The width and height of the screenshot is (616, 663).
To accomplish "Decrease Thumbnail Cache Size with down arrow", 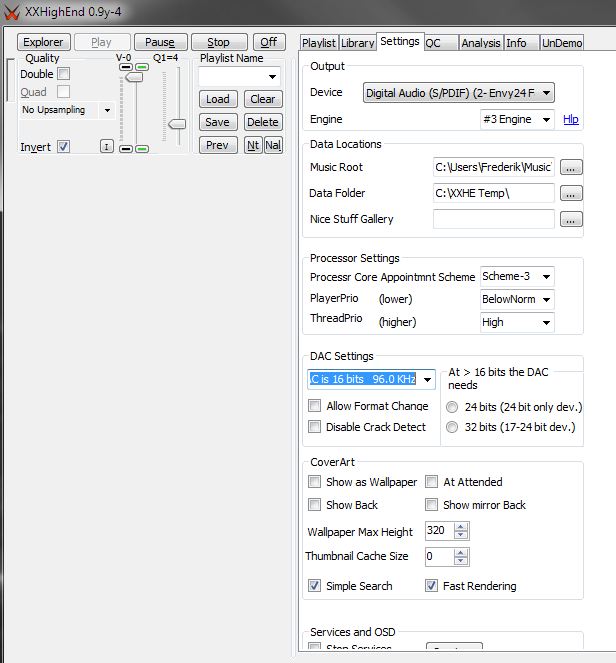I will point(461,560).
